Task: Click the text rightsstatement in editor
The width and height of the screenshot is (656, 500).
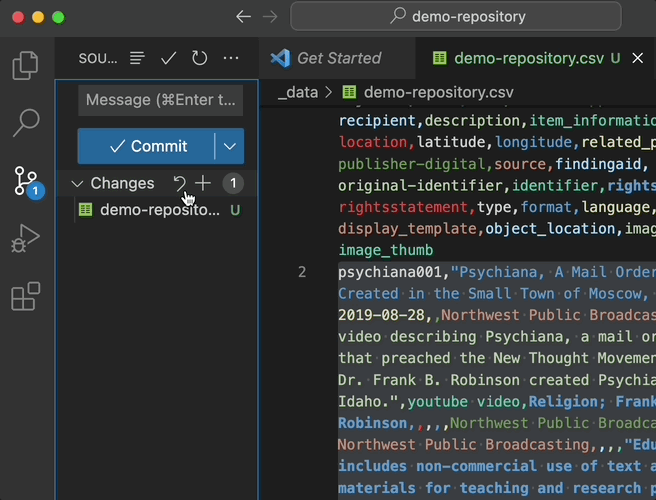Action: click(x=403, y=207)
